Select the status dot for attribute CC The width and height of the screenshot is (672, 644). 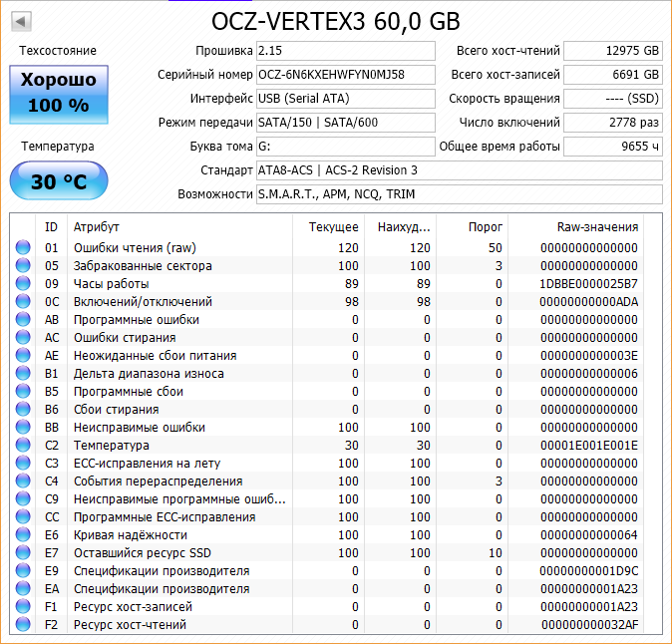23,516
